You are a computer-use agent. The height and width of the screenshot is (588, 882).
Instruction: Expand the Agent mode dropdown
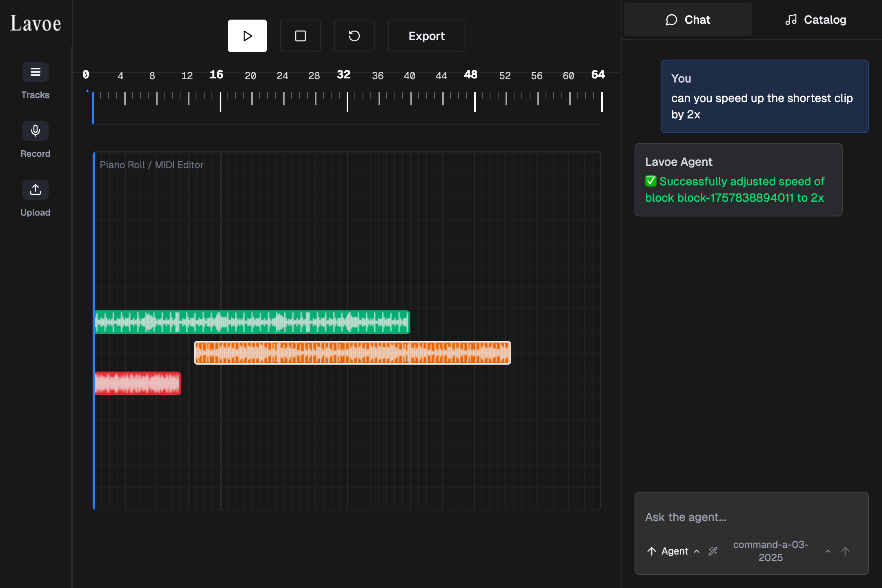click(675, 551)
